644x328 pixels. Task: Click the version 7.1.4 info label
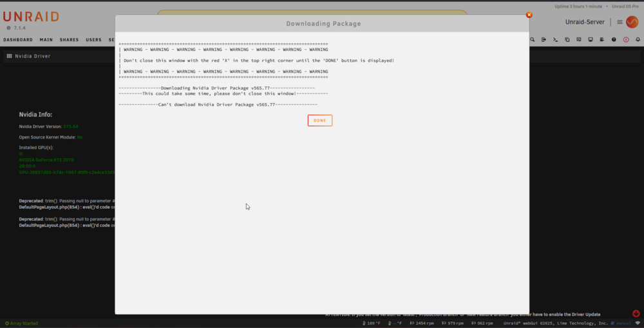[17, 28]
